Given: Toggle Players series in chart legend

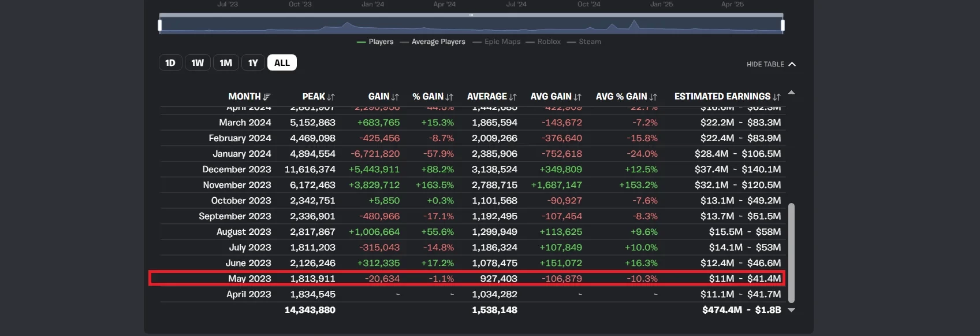Looking at the screenshot, I should tap(375, 42).
